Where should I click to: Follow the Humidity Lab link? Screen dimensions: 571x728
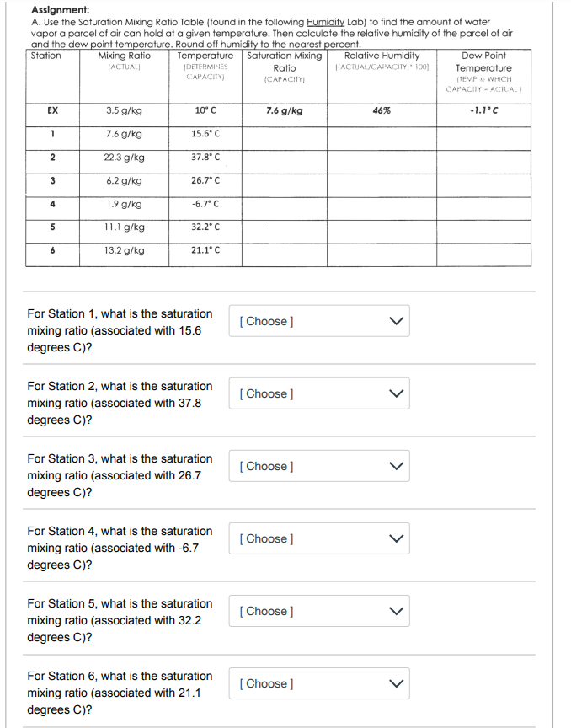click(325, 22)
